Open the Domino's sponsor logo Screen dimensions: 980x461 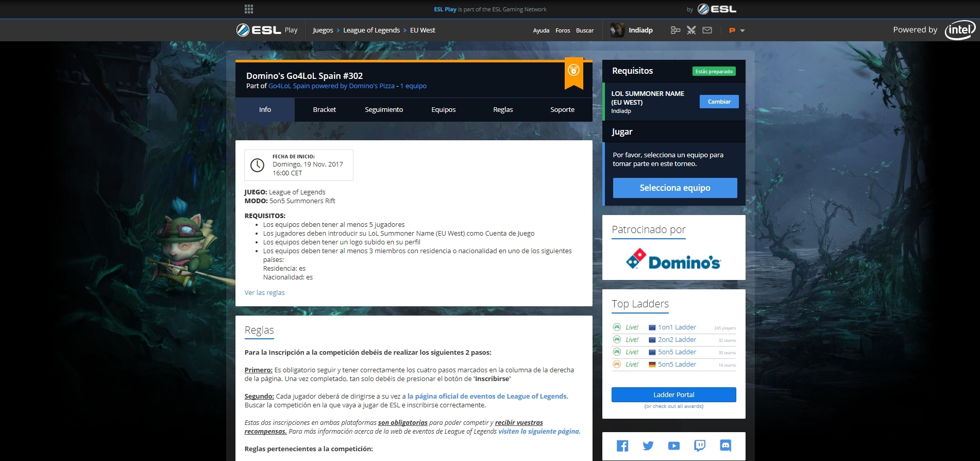tap(673, 259)
